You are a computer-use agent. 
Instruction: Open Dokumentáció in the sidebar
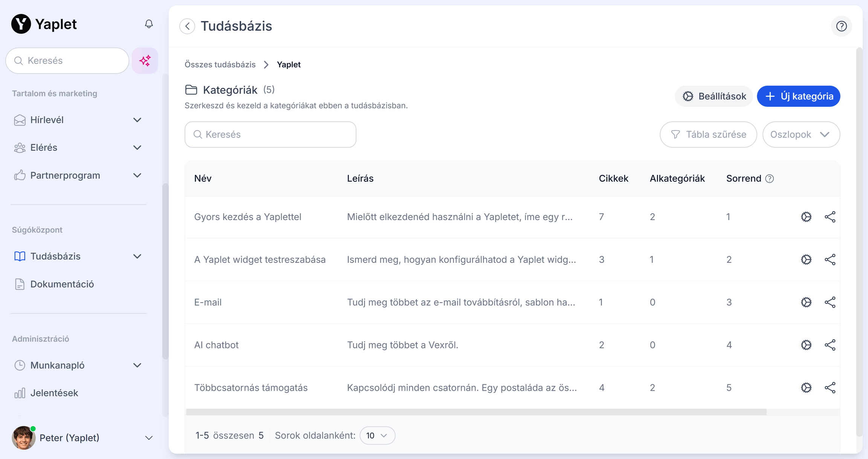coord(62,284)
